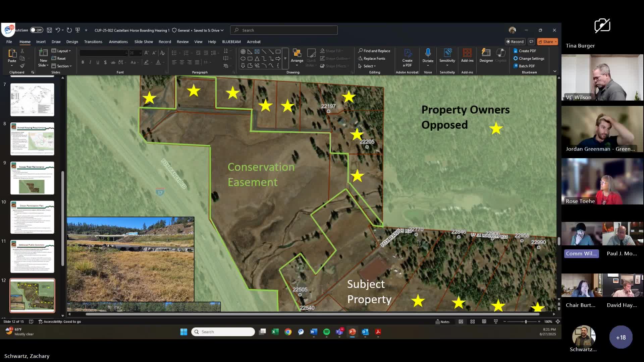Click Find and Replace
This screenshot has width=644, height=362.
tap(374, 51)
